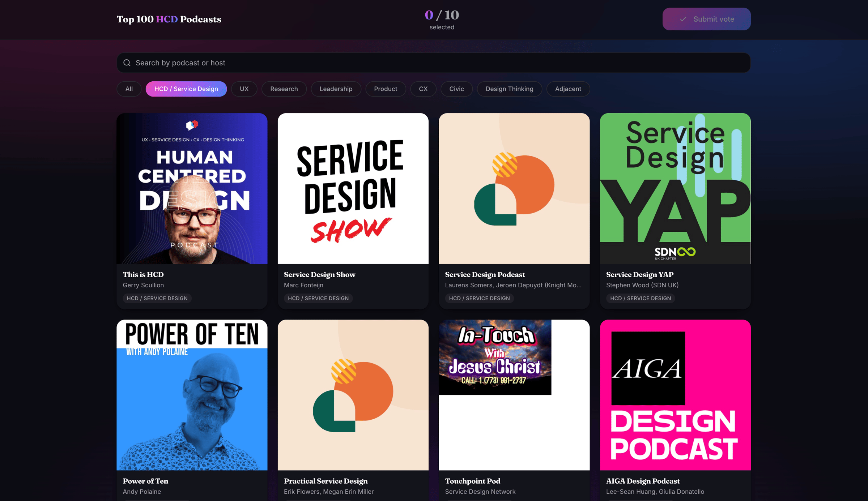Click the category tag under Service Design Podcast
868x501 pixels.
pyautogui.click(x=479, y=298)
